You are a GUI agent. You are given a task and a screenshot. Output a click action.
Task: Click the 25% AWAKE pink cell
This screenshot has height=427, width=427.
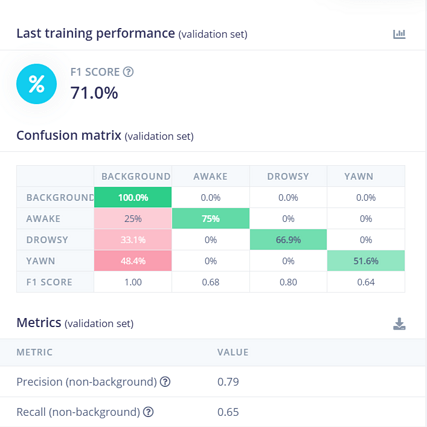(133, 218)
